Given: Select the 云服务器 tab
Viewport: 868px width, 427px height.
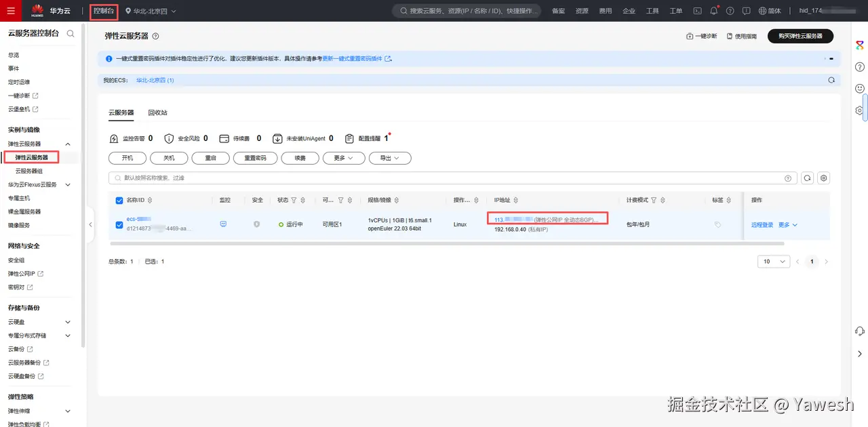Looking at the screenshot, I should pyautogui.click(x=121, y=113).
